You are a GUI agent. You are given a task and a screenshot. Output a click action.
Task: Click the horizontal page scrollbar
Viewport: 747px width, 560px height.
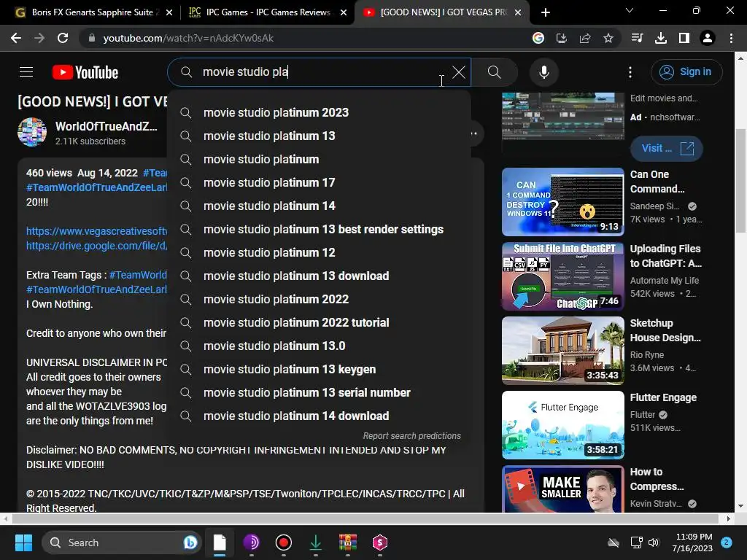coord(367,518)
